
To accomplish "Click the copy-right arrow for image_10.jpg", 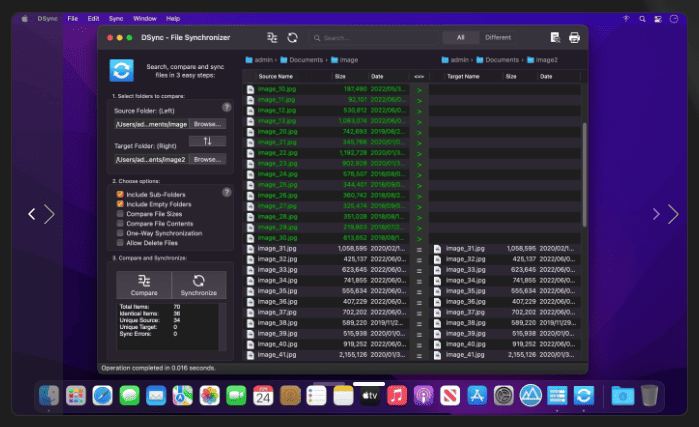I will click(x=419, y=90).
